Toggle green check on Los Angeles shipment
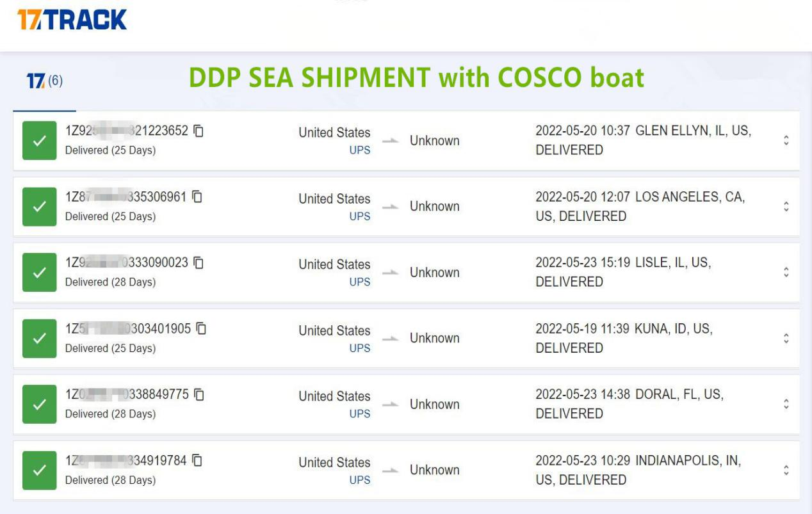The image size is (812, 514). pyautogui.click(x=39, y=206)
